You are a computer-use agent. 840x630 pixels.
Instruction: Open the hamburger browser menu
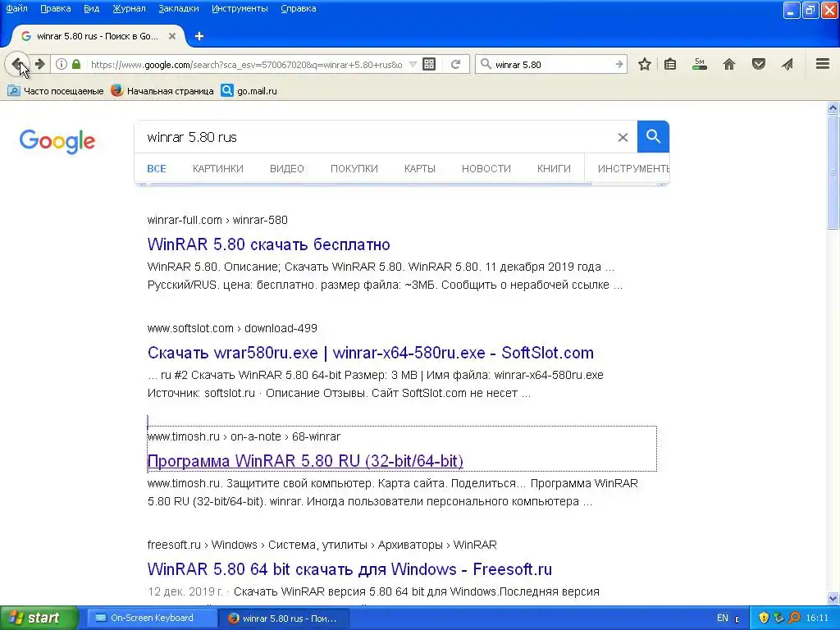[x=823, y=64]
